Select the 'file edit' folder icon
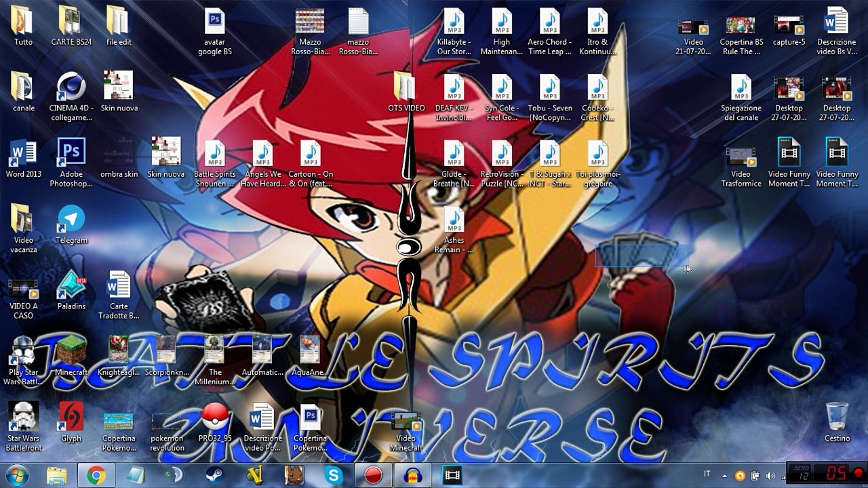This screenshot has height=488, width=868. point(119,22)
